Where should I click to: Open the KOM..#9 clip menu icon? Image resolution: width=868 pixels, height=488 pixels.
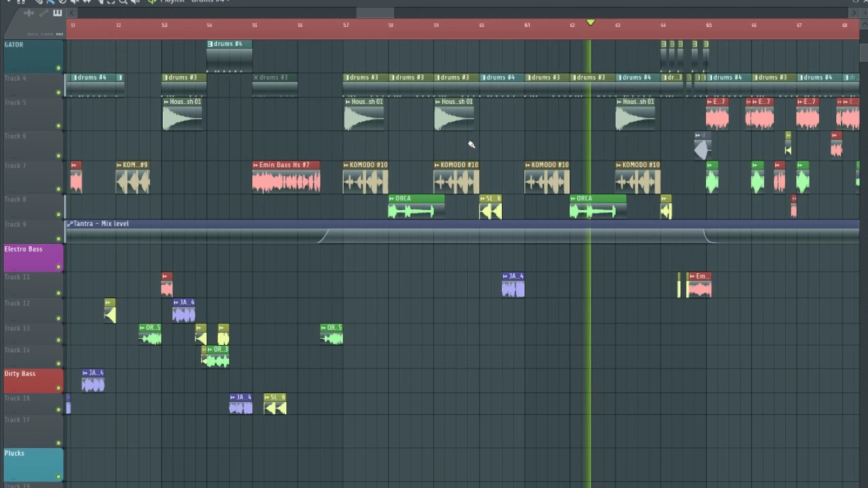pyautogui.click(x=119, y=165)
